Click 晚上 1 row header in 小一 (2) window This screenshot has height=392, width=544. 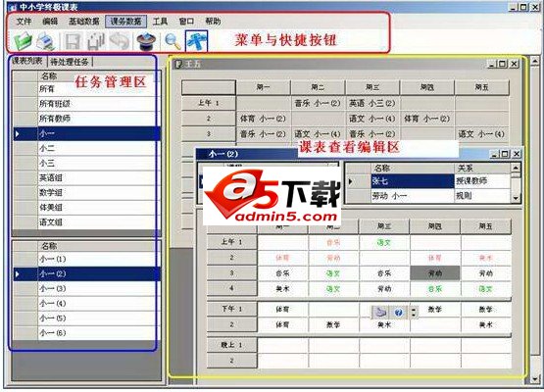pyautogui.click(x=231, y=345)
